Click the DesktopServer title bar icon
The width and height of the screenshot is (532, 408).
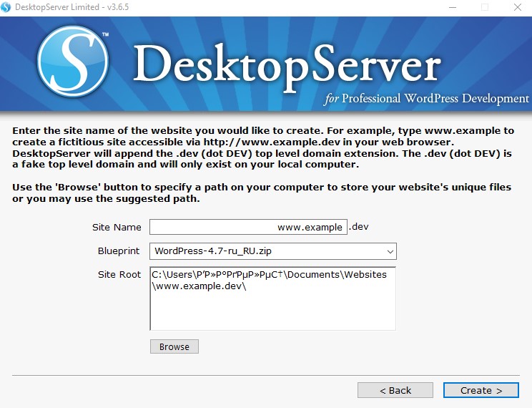[6, 7]
